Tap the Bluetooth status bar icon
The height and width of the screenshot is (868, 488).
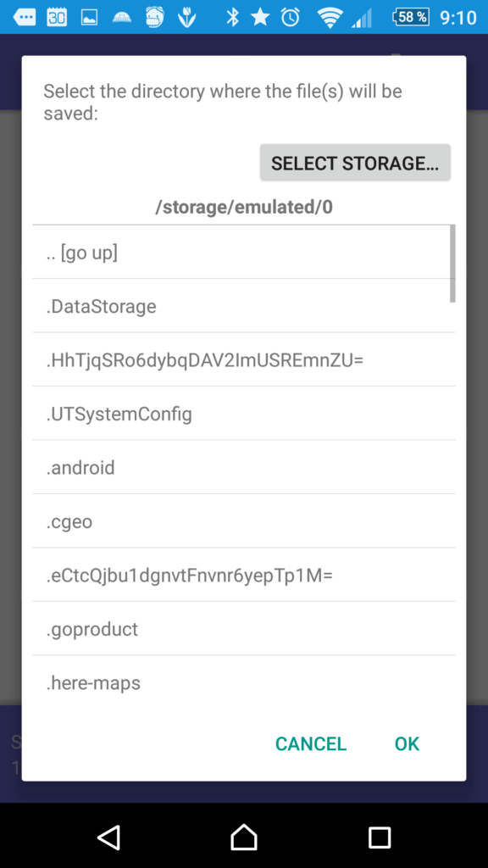pos(233,18)
